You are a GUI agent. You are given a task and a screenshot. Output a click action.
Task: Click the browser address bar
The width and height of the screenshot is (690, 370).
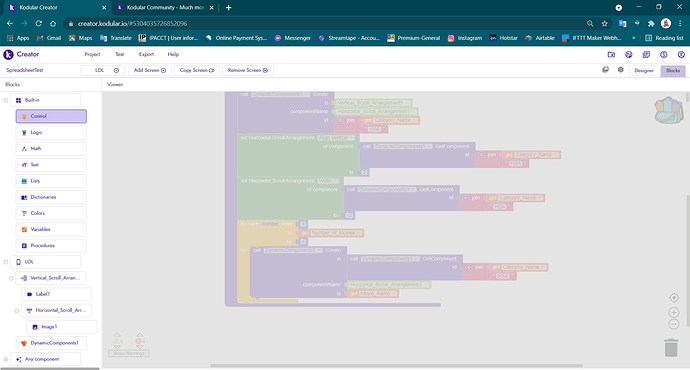(x=326, y=23)
